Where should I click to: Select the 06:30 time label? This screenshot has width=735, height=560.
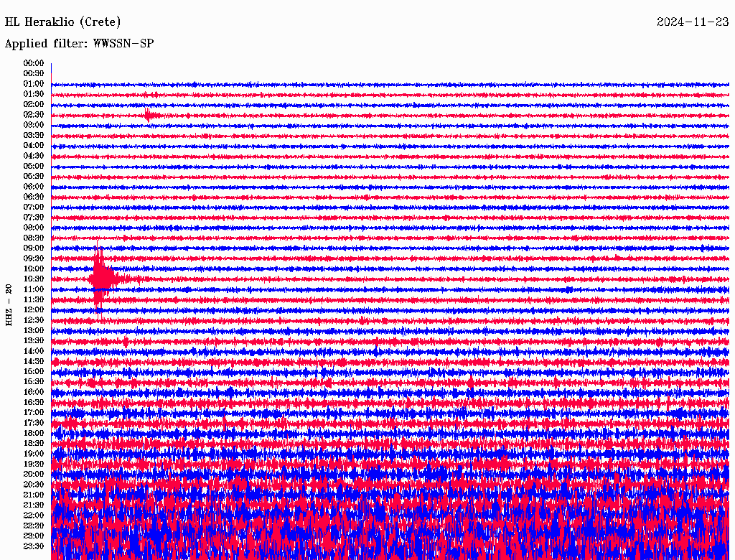(33, 197)
